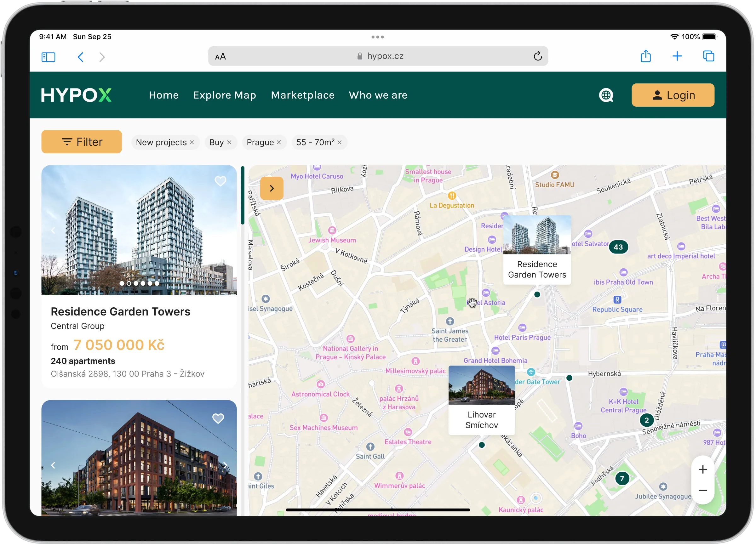Zoom in on the map
The width and height of the screenshot is (756, 546).
(x=703, y=470)
